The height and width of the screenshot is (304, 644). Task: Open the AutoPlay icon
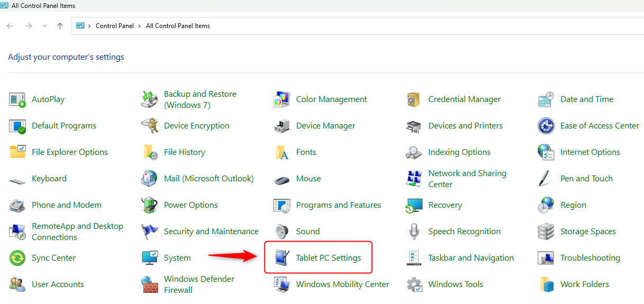click(17, 99)
